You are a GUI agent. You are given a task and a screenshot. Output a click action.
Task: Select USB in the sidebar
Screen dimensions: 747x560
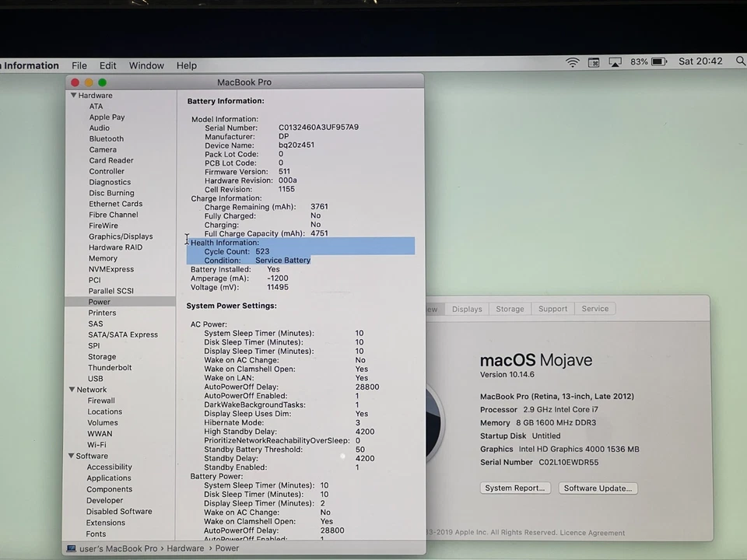(95, 379)
